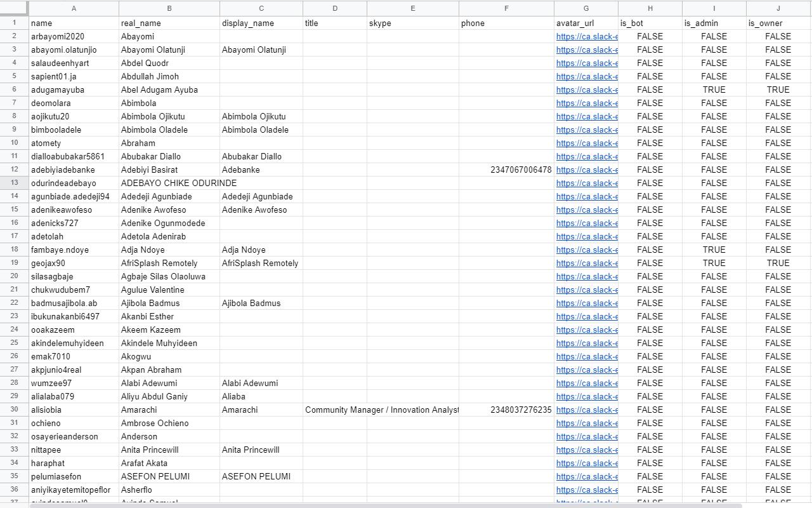The height and width of the screenshot is (508, 812).
Task: Open avatar link in adebiyiadebanke row
Action: click(x=587, y=170)
